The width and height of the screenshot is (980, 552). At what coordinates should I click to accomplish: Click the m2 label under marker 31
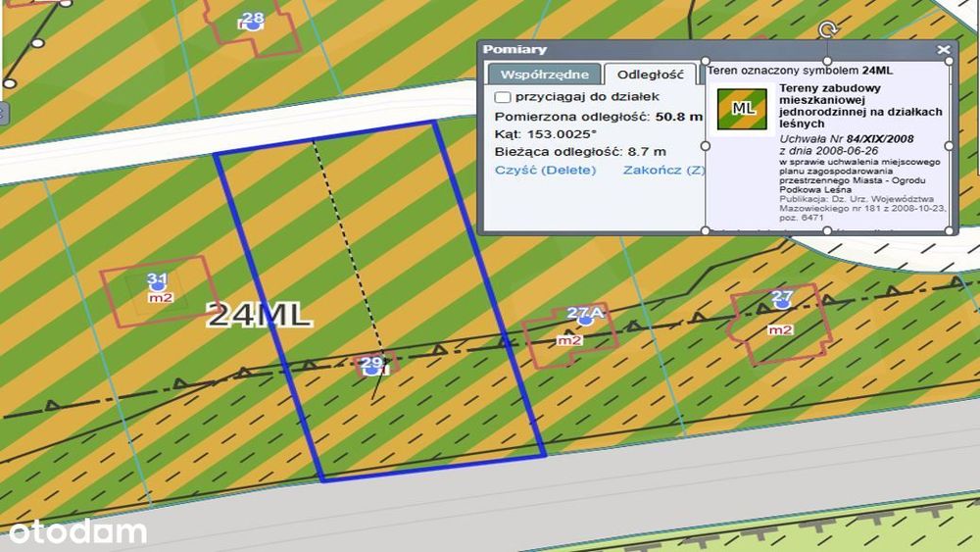(160, 297)
